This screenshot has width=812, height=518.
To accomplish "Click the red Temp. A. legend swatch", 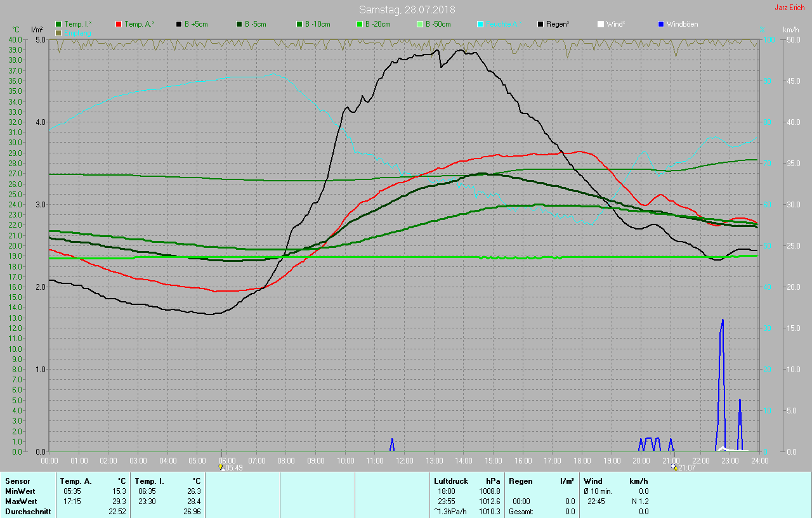I will tap(119, 24).
